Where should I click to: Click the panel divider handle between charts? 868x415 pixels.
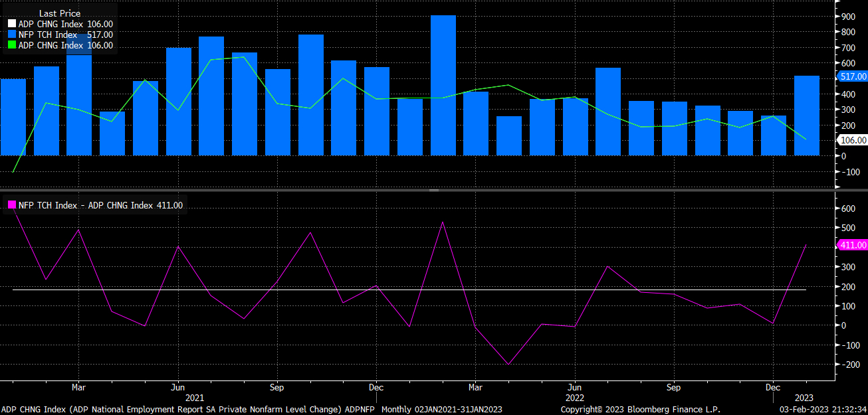tap(433, 191)
